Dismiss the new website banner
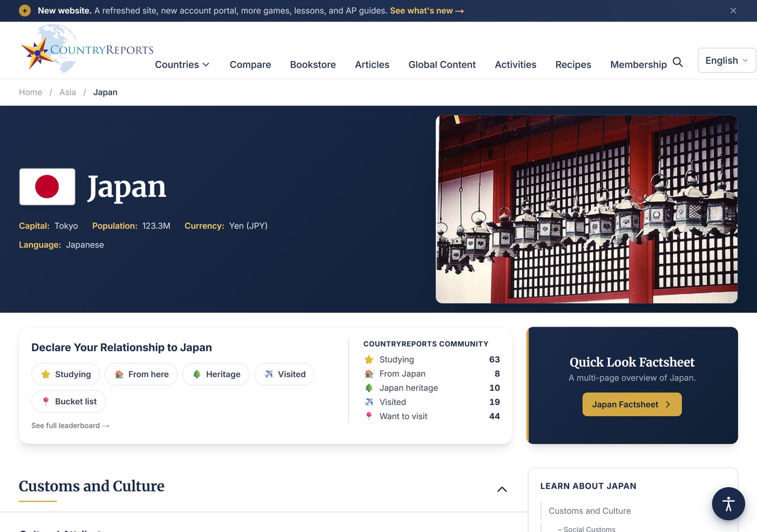 point(733,11)
